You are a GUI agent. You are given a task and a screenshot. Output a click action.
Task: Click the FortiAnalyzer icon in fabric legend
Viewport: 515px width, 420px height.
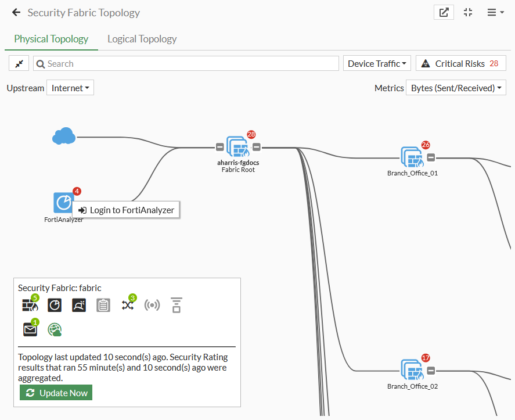click(x=55, y=306)
